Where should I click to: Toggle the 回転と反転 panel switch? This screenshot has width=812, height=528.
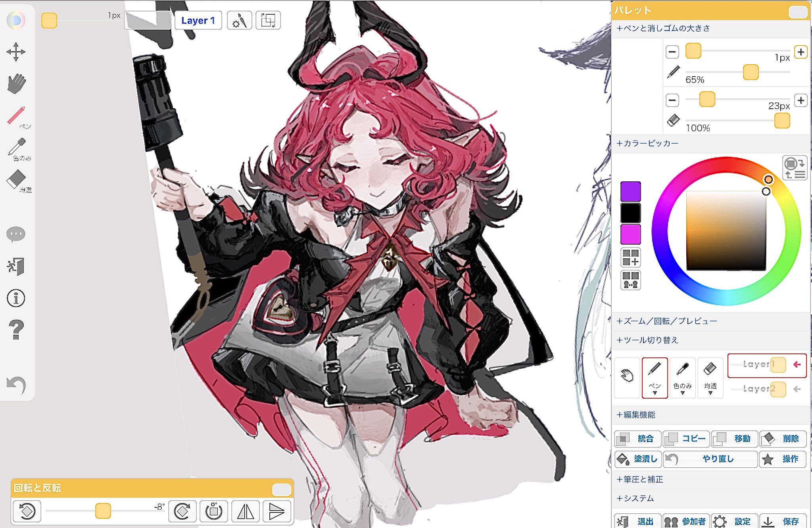281,490
